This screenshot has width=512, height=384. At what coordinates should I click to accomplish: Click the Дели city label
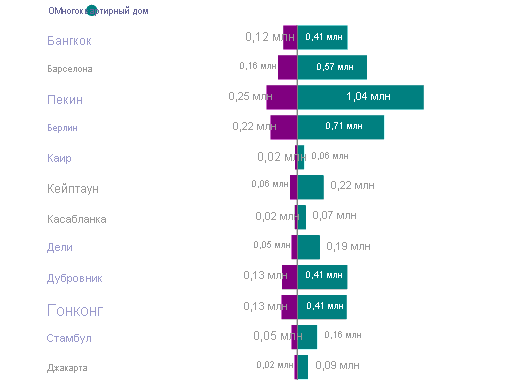pyautogui.click(x=60, y=247)
